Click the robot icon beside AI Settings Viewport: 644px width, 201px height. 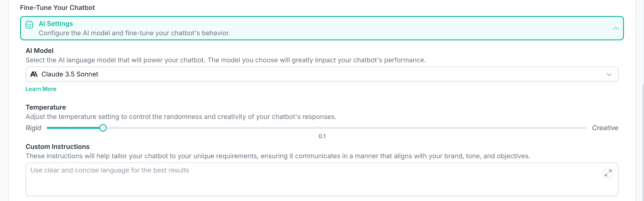[29, 25]
